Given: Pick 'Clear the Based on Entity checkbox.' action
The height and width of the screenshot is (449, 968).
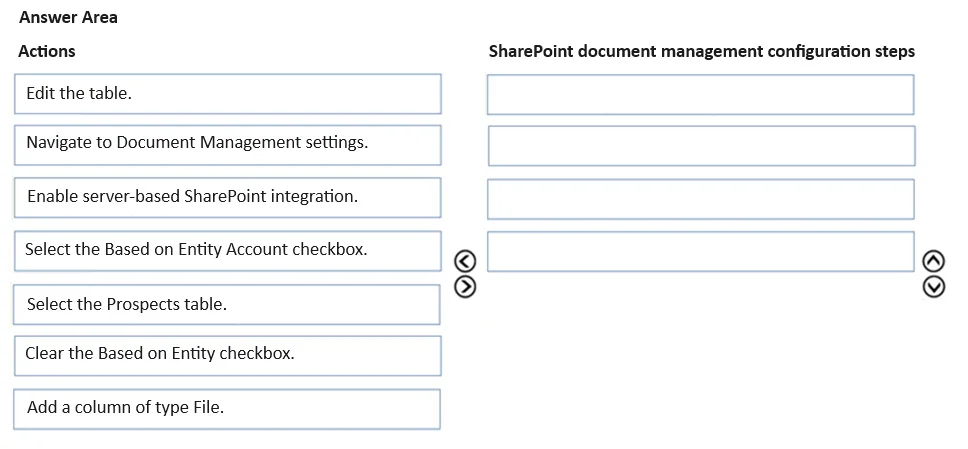Looking at the screenshot, I should (228, 356).
